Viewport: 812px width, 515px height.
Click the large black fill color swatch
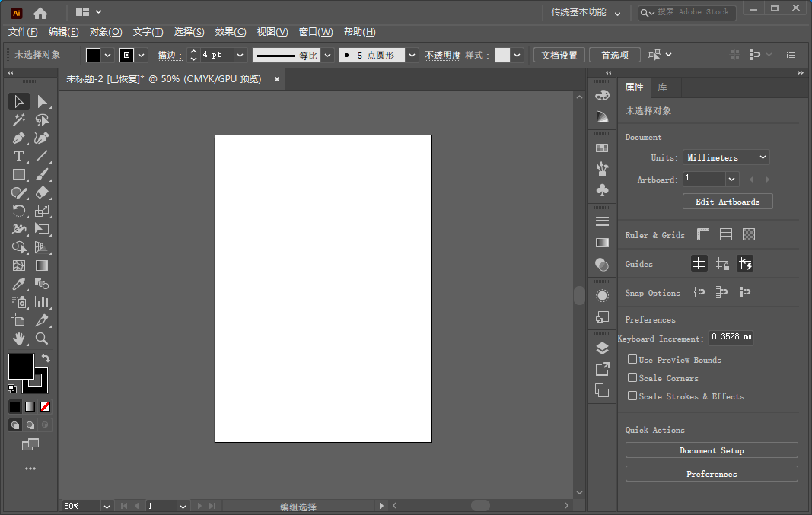click(x=21, y=366)
